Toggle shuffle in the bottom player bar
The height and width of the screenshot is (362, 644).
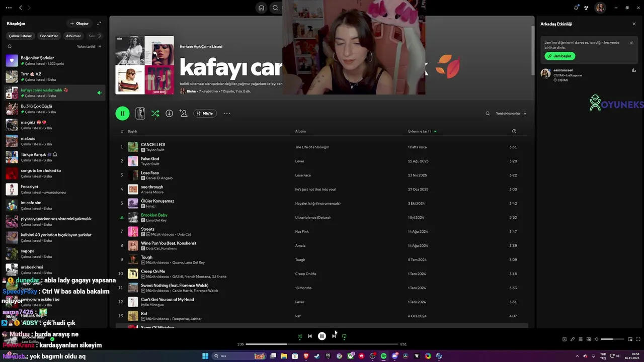[x=300, y=336]
